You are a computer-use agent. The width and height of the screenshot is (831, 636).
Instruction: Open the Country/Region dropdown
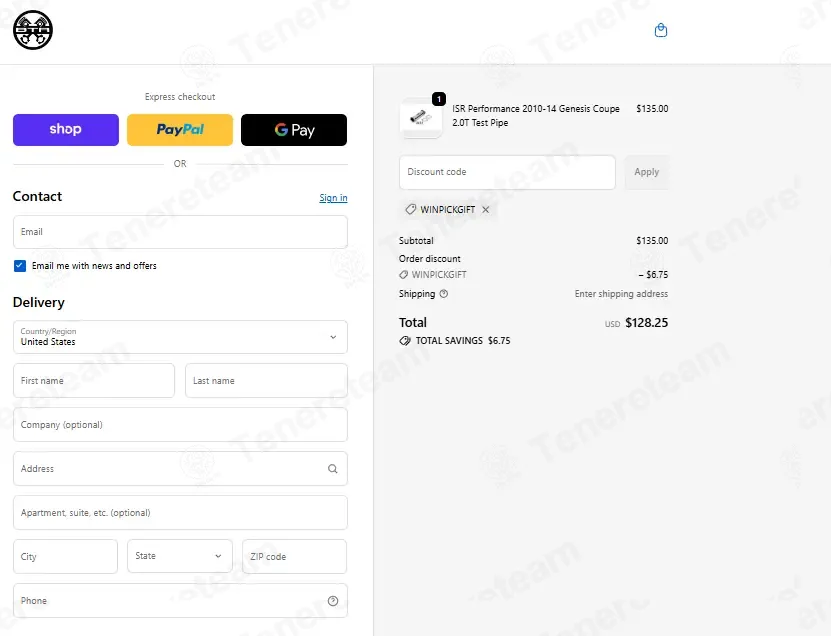pyautogui.click(x=180, y=337)
